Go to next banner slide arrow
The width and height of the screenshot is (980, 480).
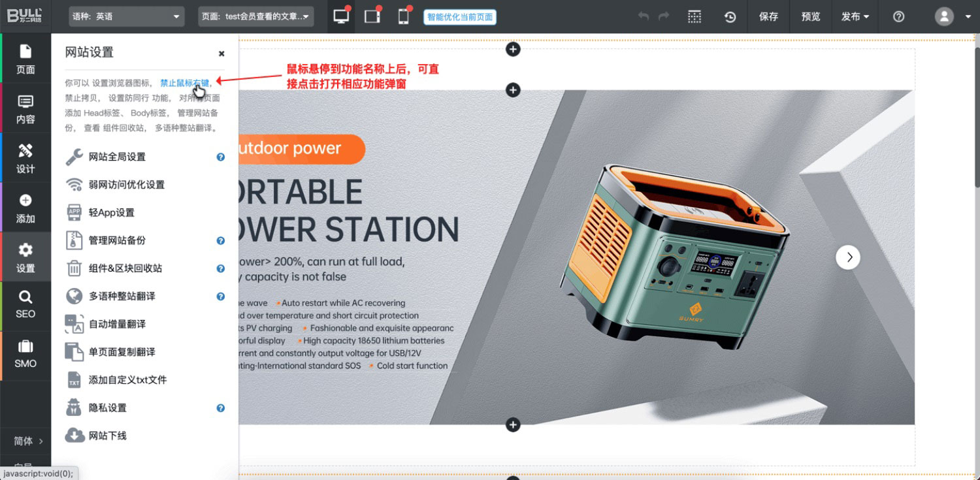(x=848, y=257)
